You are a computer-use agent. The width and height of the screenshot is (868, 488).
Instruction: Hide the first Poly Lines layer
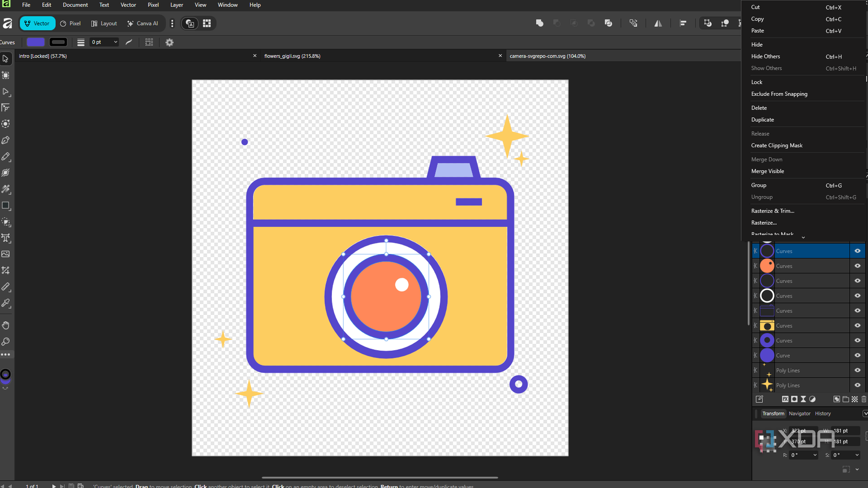tap(857, 370)
